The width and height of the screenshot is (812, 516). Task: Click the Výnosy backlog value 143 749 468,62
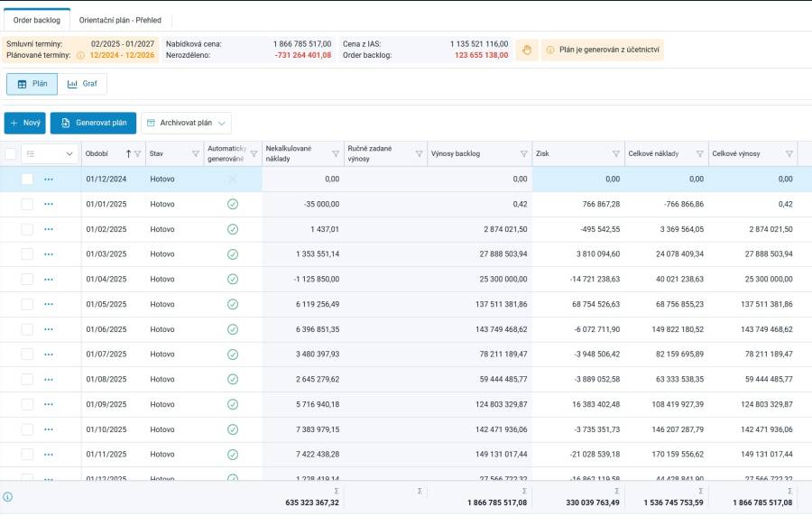click(x=501, y=329)
